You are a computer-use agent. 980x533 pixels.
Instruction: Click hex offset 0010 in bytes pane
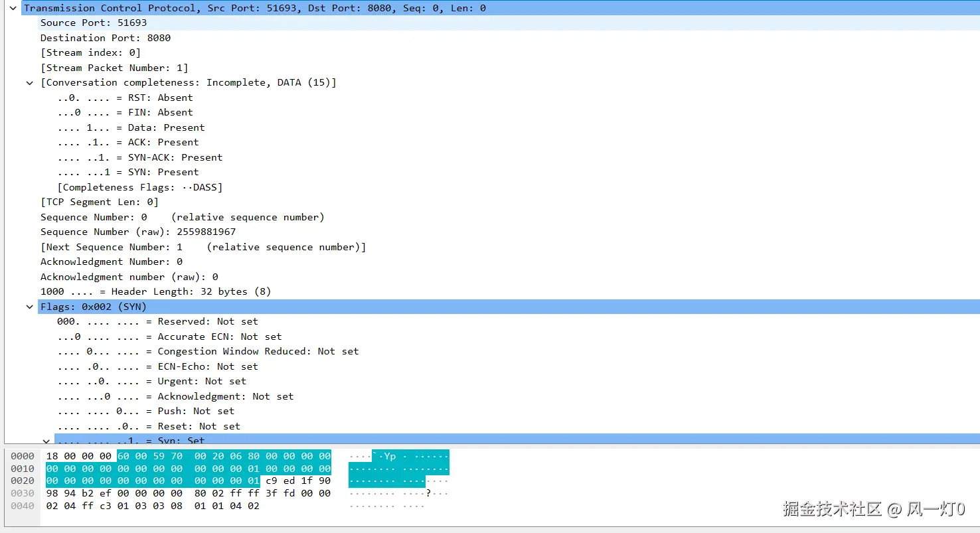(x=23, y=469)
